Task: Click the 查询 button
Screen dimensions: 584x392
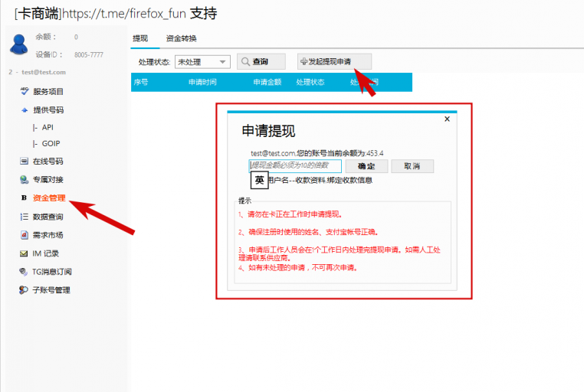Action: click(x=261, y=61)
